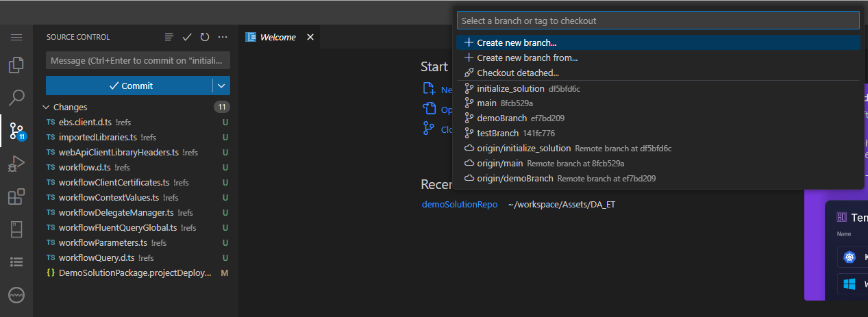Collapse the Changes section

click(x=46, y=107)
